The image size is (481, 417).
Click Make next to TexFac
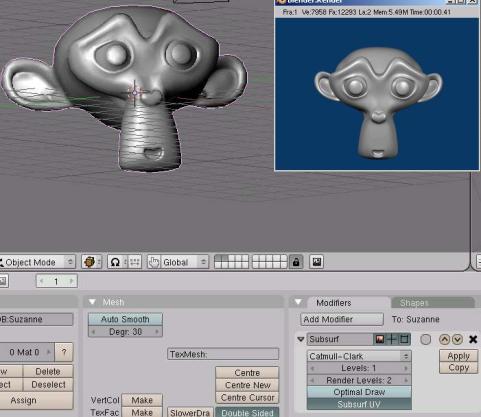[x=142, y=412]
